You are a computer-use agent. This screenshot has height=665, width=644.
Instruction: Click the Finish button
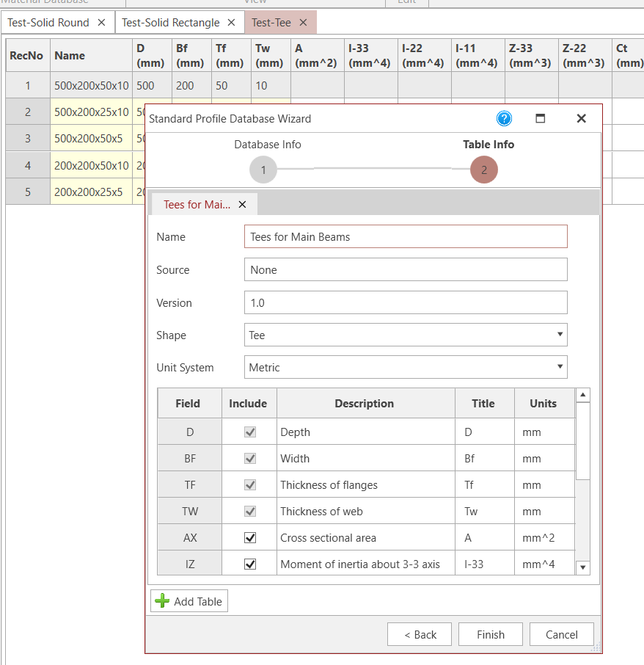(x=490, y=634)
